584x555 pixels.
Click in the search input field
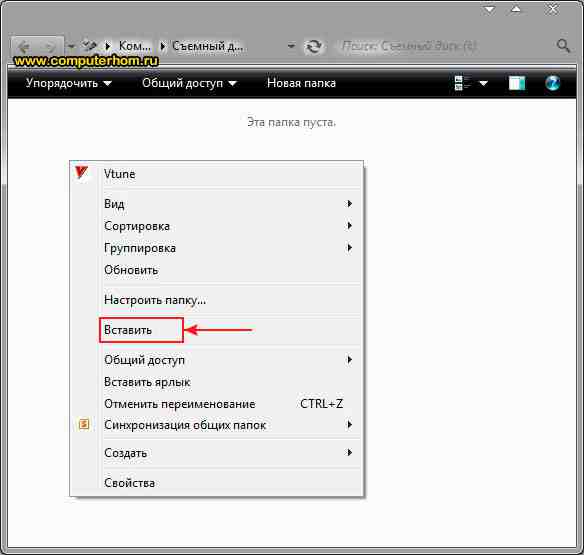445,46
